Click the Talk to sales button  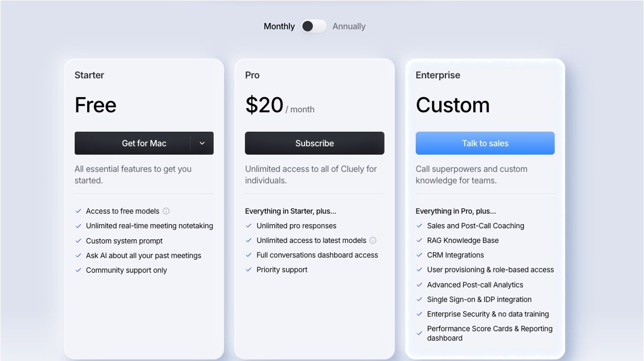coord(485,143)
